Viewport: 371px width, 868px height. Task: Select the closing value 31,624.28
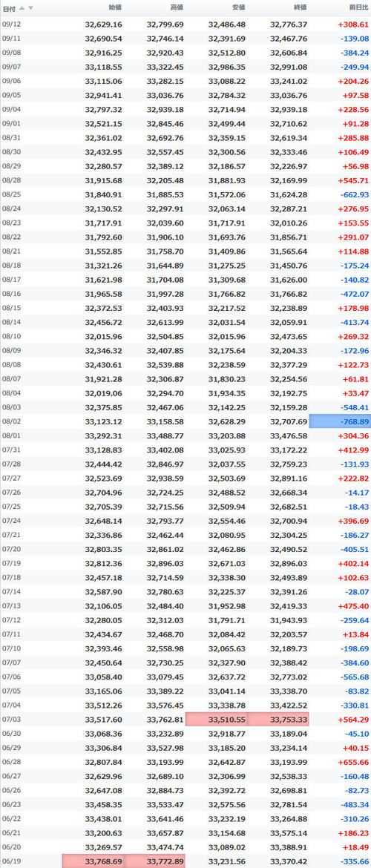click(289, 195)
